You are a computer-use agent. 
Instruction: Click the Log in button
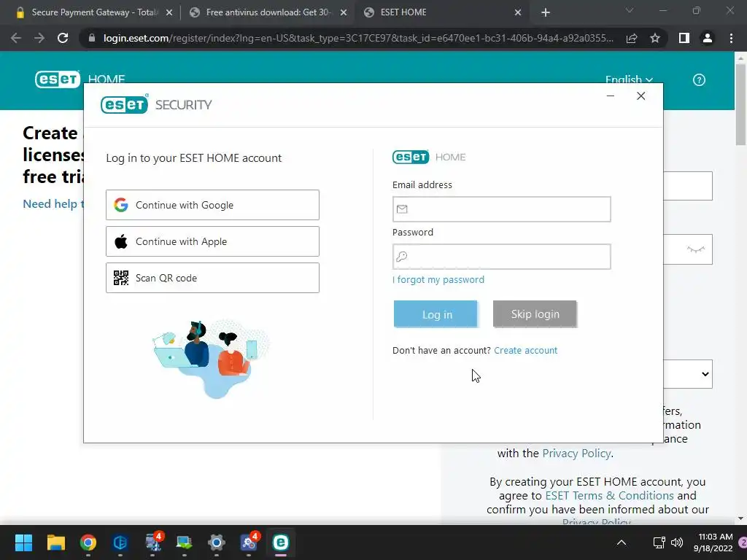pos(436,314)
